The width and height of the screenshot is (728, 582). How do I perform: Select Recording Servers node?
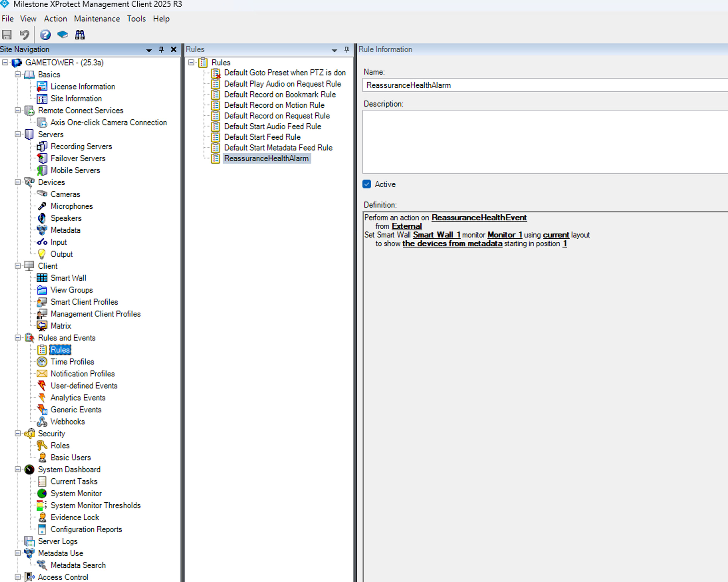tap(81, 146)
